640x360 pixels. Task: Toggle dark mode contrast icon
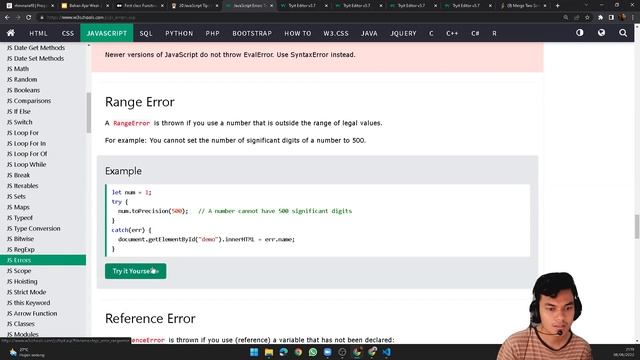point(580,33)
